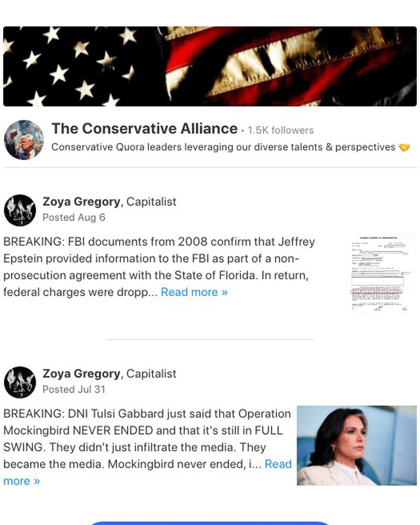Open The Conservative Alliance title link
Screen dimensions: 420x525
coord(145,129)
